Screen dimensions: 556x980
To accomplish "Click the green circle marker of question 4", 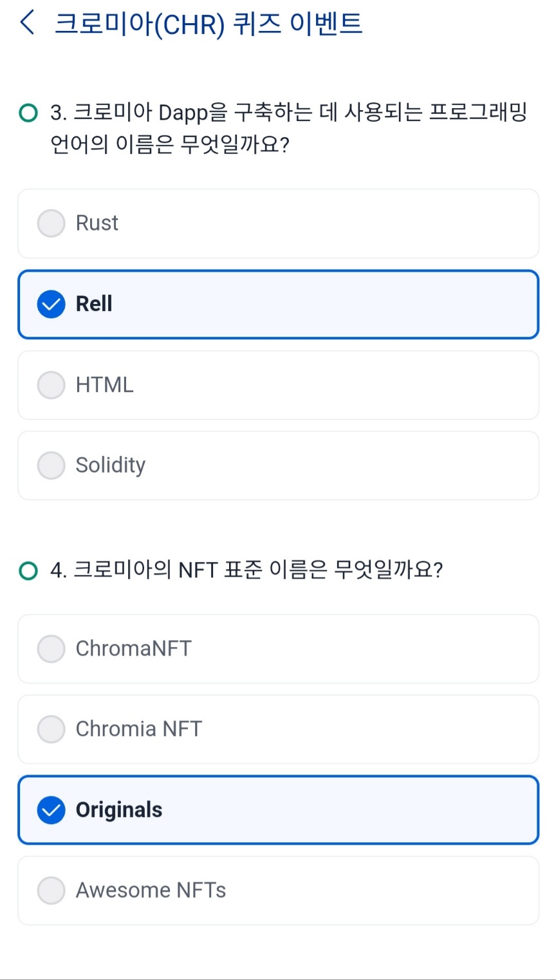I will pos(28,570).
